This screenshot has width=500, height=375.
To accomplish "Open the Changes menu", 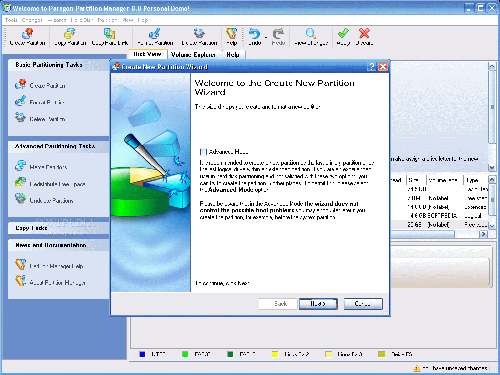I will [x=32, y=20].
